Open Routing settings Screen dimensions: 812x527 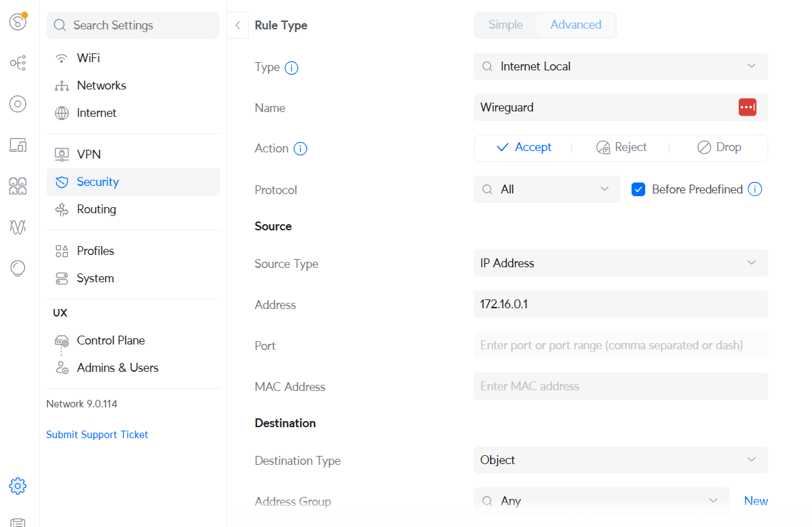coord(133,209)
